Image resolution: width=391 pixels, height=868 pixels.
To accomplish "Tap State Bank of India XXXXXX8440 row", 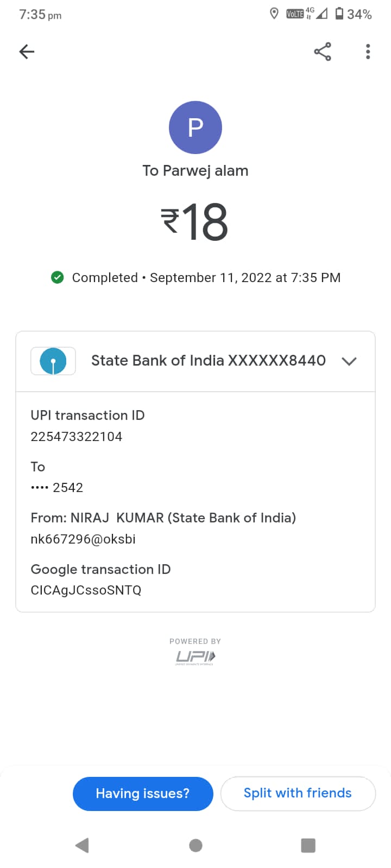I will tap(208, 361).
